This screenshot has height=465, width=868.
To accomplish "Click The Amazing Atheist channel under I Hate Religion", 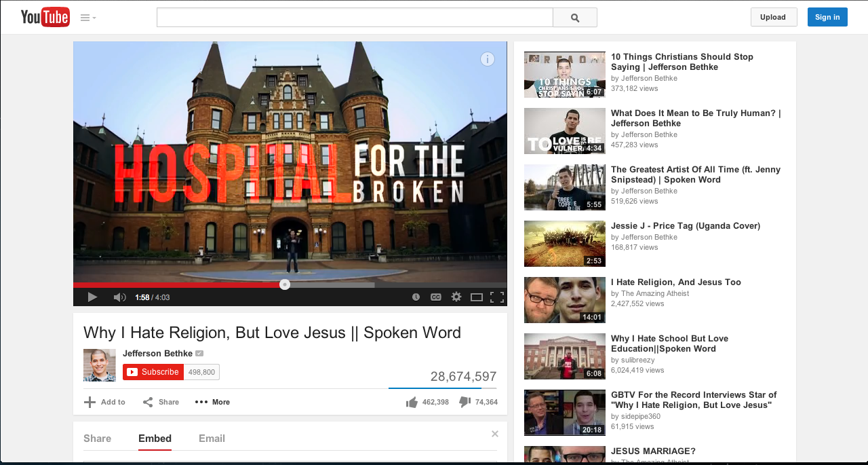I will click(655, 293).
